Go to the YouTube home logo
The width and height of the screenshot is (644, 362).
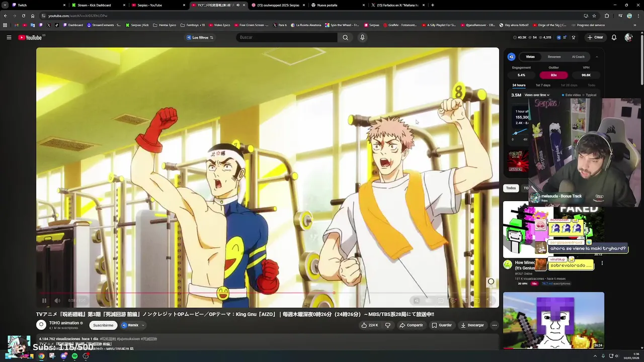pos(30,37)
